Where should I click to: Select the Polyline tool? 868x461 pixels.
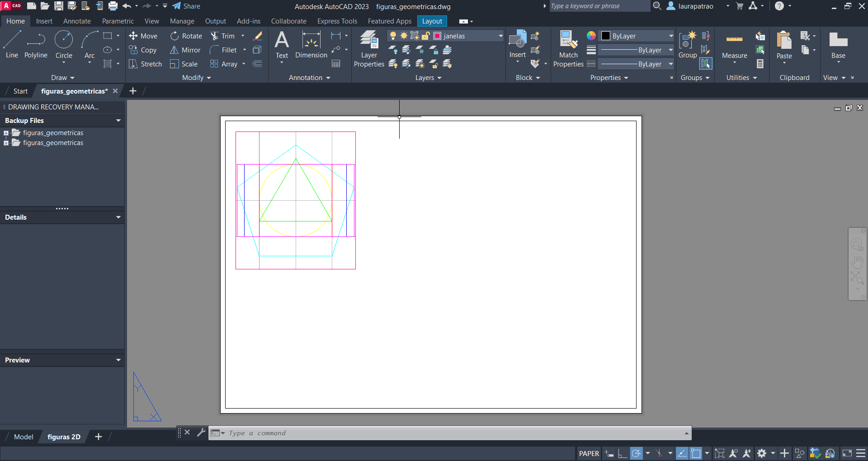36,45
